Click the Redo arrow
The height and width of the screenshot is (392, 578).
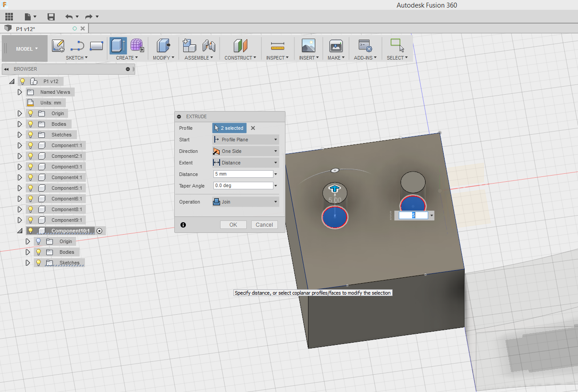[88, 17]
